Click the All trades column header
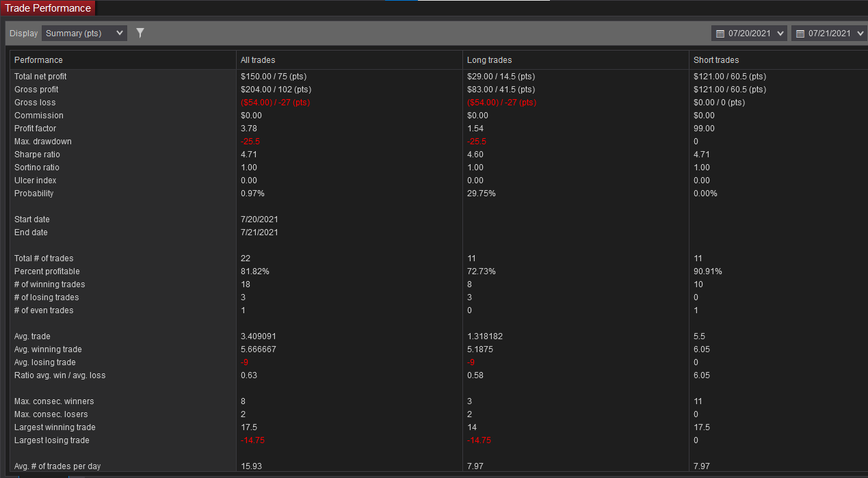This screenshot has width=868, height=478. pyautogui.click(x=258, y=60)
